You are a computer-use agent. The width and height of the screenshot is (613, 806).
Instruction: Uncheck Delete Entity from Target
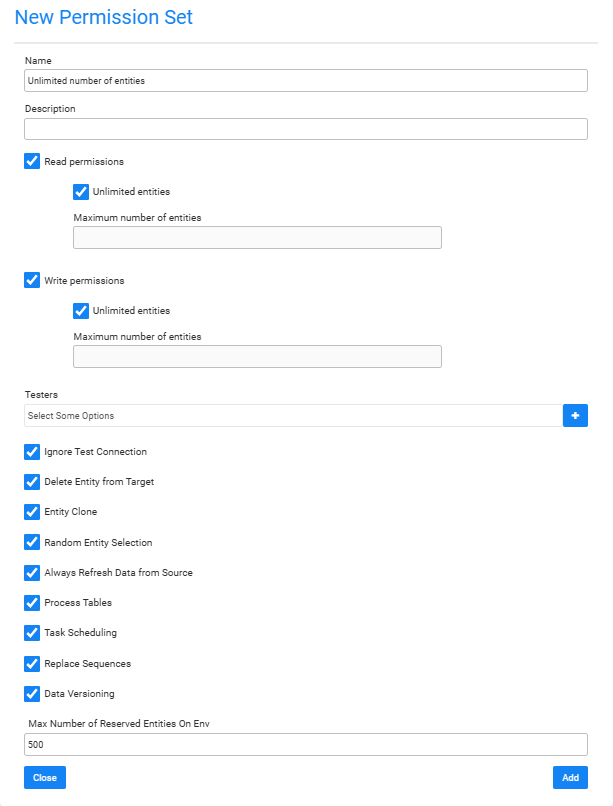click(31, 482)
